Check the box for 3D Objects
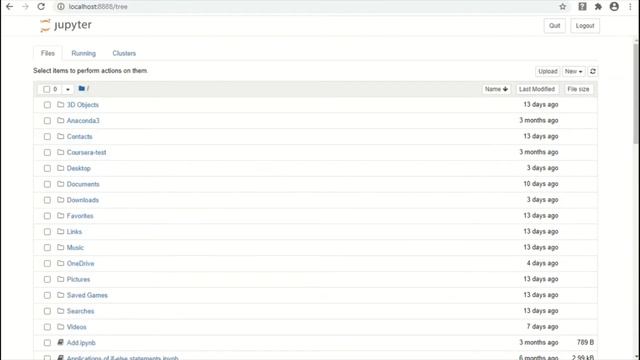The image size is (640, 360). click(x=47, y=105)
